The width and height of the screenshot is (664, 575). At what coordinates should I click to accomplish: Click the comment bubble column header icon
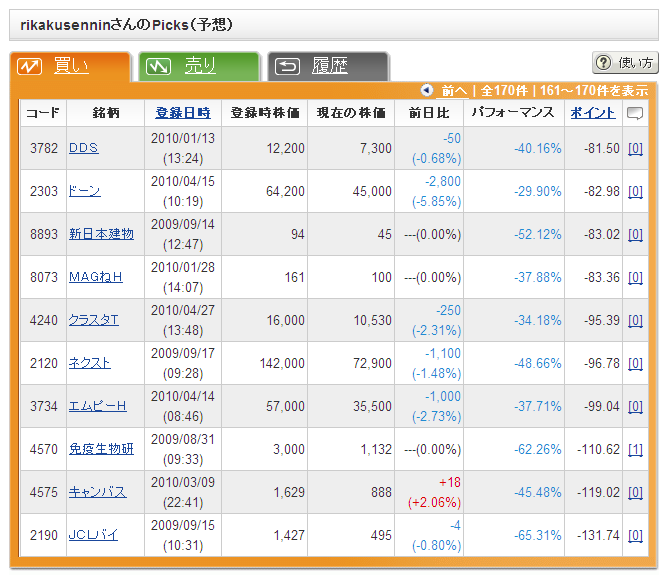pos(634,113)
